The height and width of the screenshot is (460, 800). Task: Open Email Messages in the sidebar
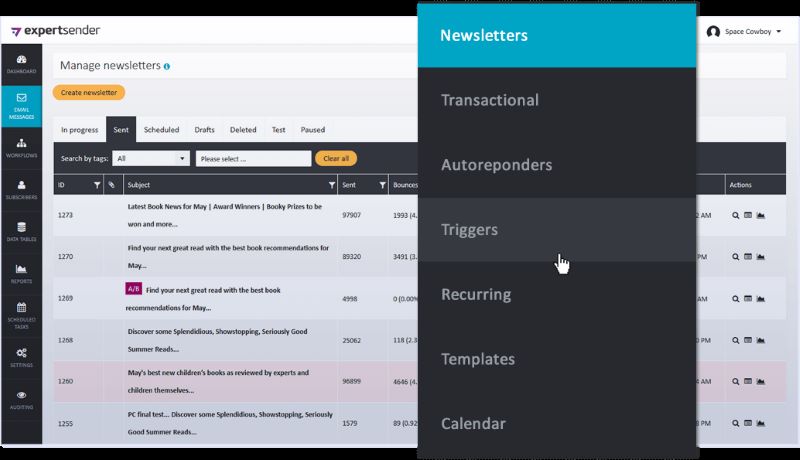point(21,106)
